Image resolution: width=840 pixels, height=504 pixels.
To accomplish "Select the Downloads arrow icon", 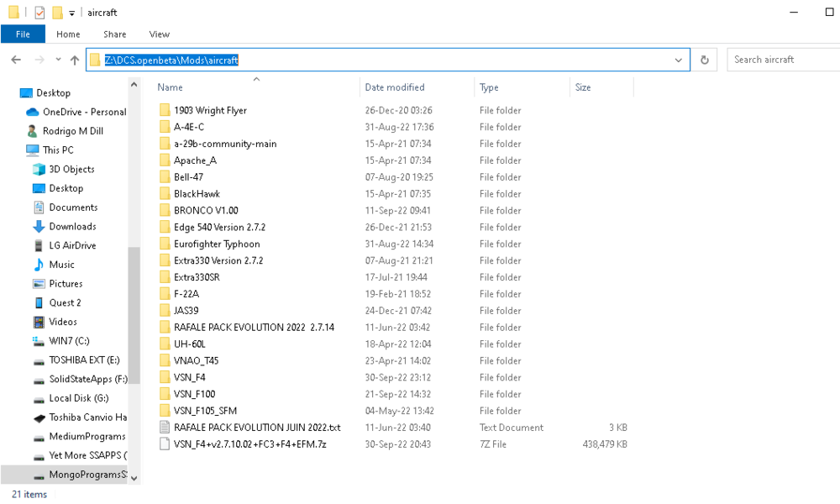I will [39, 227].
